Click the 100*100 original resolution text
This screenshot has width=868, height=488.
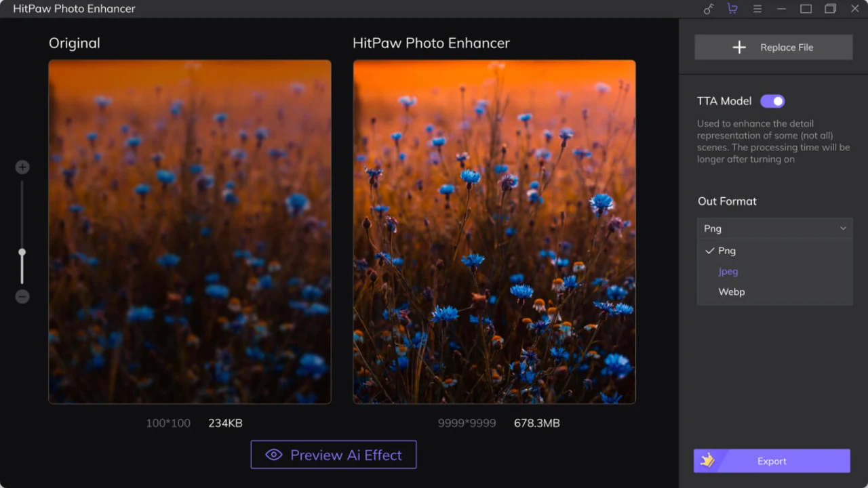[168, 423]
